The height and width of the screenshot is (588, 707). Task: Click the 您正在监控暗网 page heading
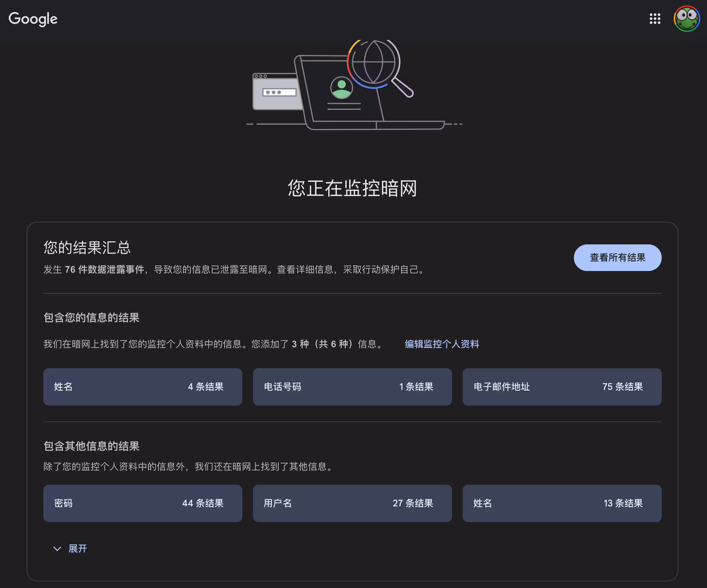click(x=352, y=188)
